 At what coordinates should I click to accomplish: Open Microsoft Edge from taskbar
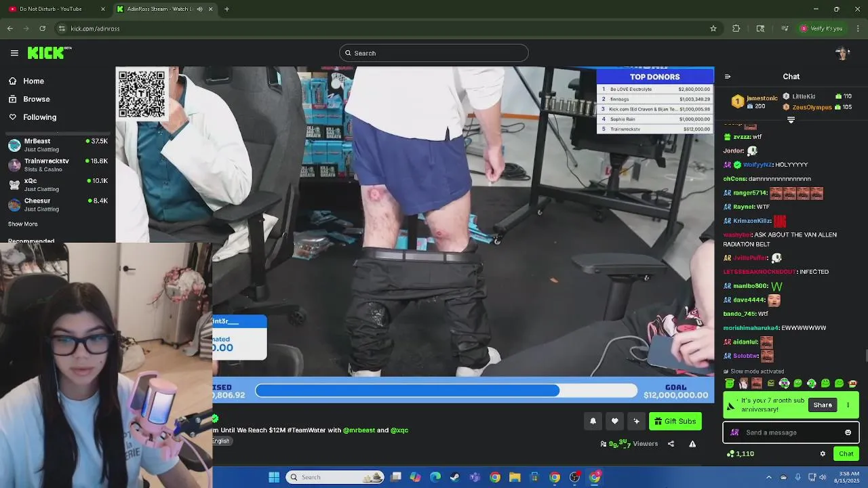pyautogui.click(x=435, y=477)
